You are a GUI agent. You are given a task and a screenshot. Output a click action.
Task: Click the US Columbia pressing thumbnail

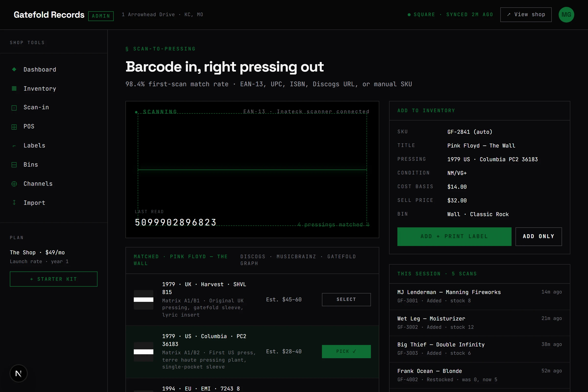[x=144, y=352]
